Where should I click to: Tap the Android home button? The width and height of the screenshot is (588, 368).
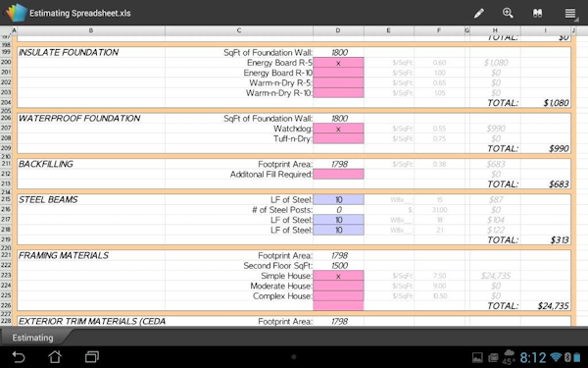coord(55,356)
